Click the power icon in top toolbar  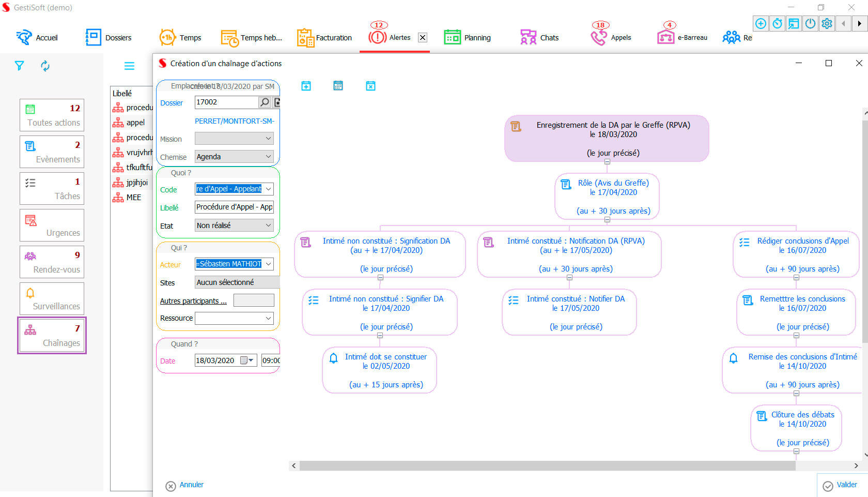[810, 24]
